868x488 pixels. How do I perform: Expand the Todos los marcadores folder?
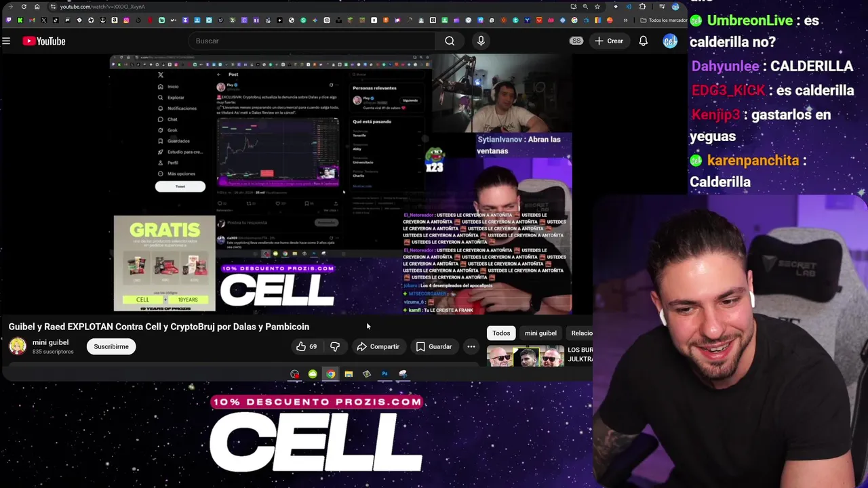tap(663, 20)
